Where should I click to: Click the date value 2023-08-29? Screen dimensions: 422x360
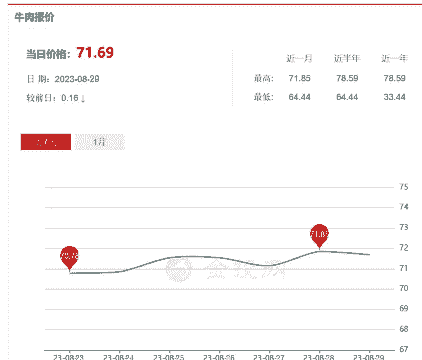tap(77, 79)
